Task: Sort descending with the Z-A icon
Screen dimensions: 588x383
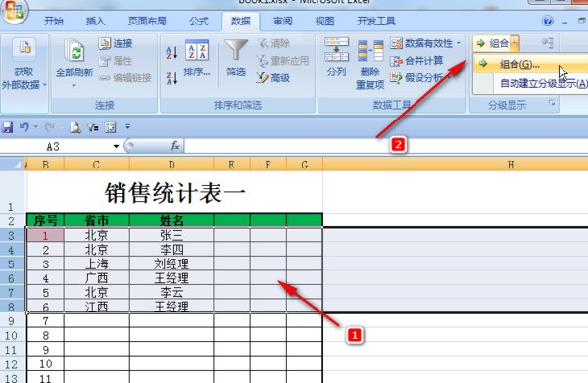Action: 171,78
